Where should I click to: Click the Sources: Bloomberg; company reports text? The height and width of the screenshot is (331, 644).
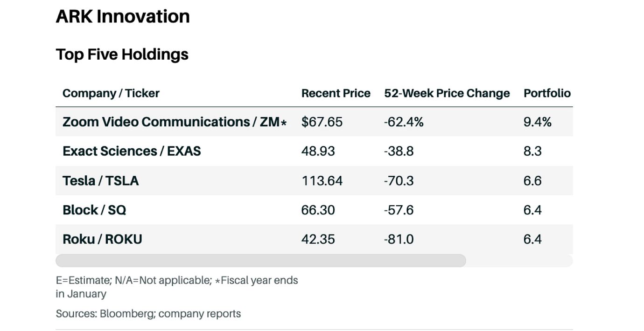[x=148, y=314]
